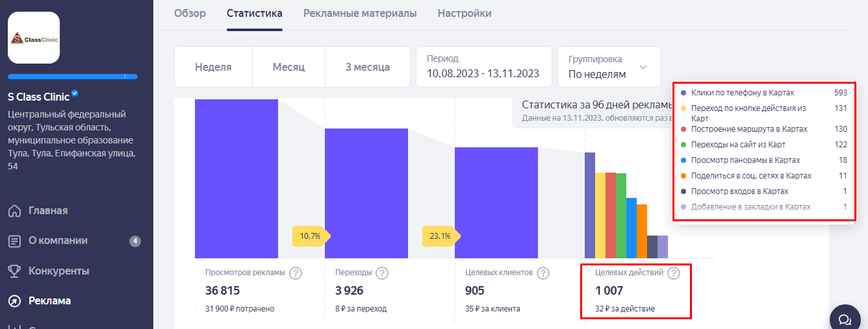This screenshot has height=329, width=868.
Task: Click the chevron arrow in the Группировка box
Action: pos(643,67)
